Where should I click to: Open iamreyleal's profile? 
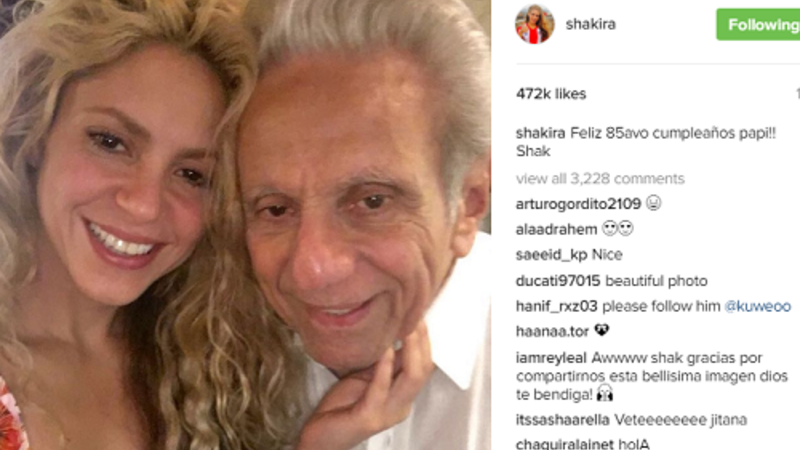coord(551,358)
